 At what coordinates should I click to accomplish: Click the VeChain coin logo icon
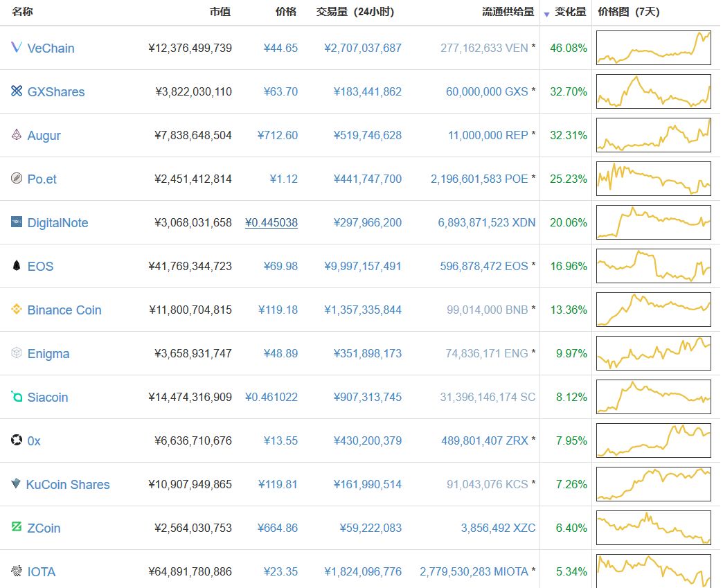pos(17,48)
